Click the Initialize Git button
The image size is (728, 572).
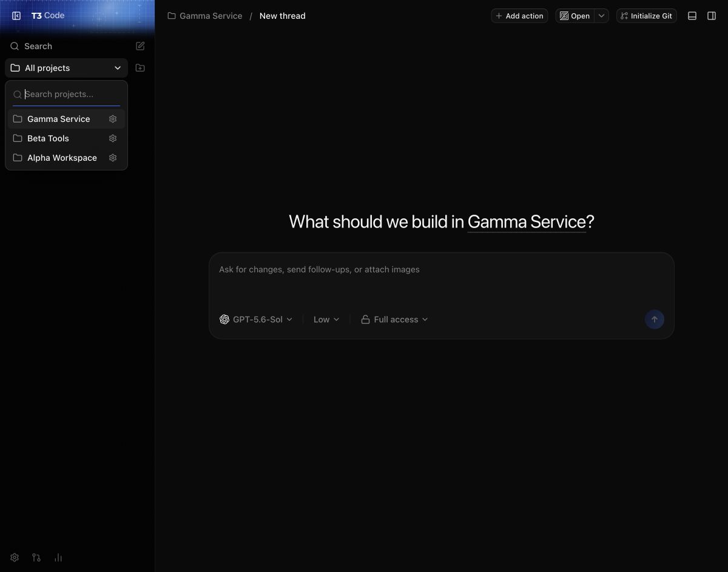tap(647, 16)
